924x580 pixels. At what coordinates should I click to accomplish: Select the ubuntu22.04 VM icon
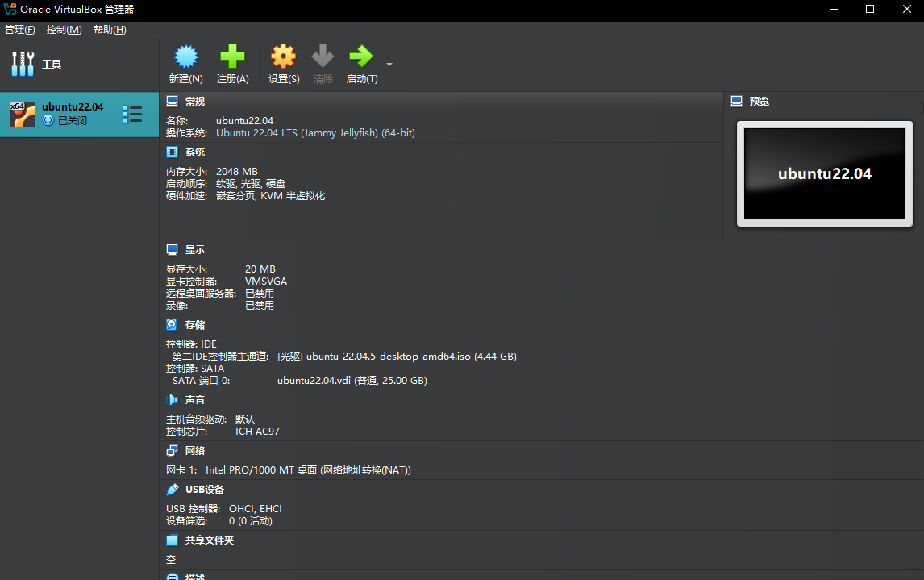[23, 115]
